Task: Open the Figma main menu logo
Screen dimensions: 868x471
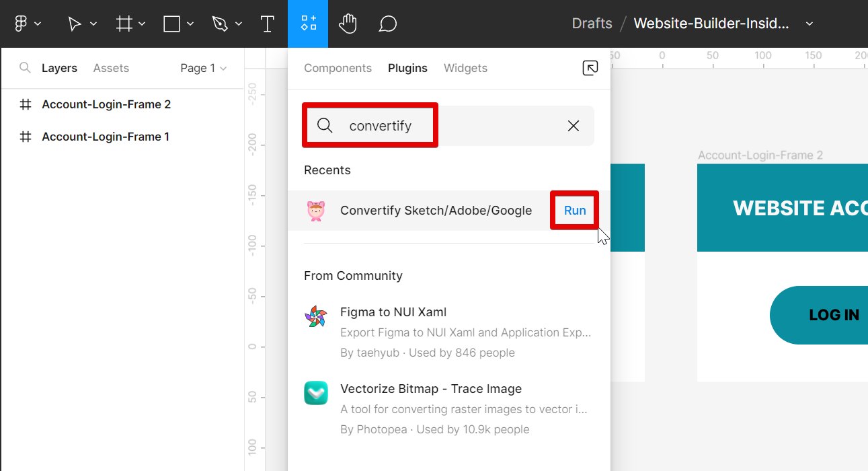Action: [21, 24]
